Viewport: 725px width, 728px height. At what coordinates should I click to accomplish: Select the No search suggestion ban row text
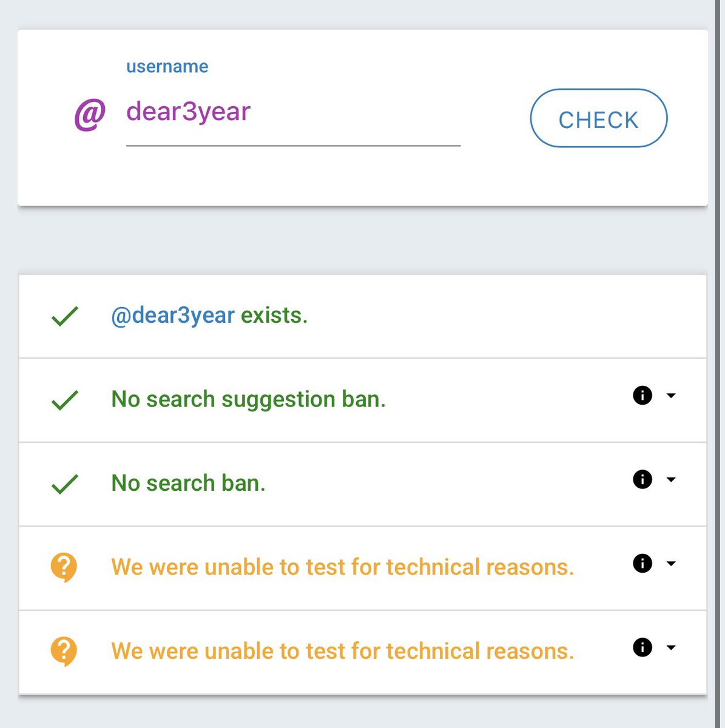click(x=249, y=399)
